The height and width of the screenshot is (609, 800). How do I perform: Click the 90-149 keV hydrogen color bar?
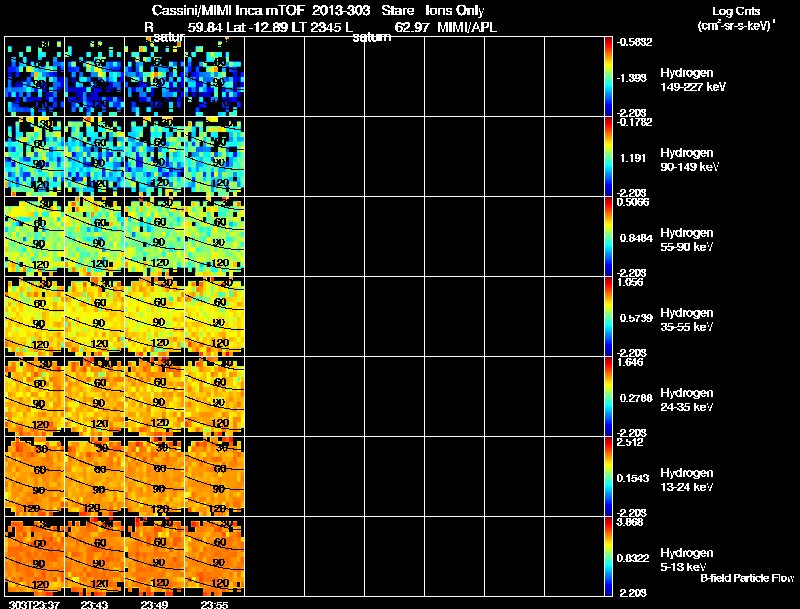pos(609,156)
